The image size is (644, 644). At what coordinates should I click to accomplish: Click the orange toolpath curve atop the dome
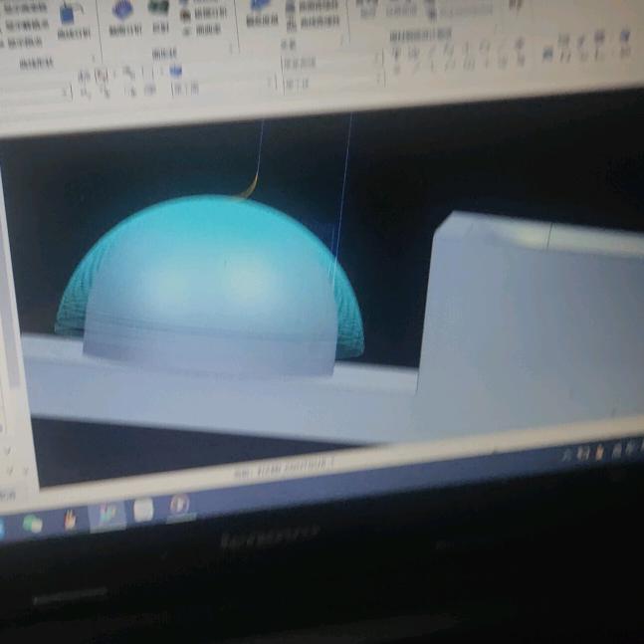click(x=249, y=186)
